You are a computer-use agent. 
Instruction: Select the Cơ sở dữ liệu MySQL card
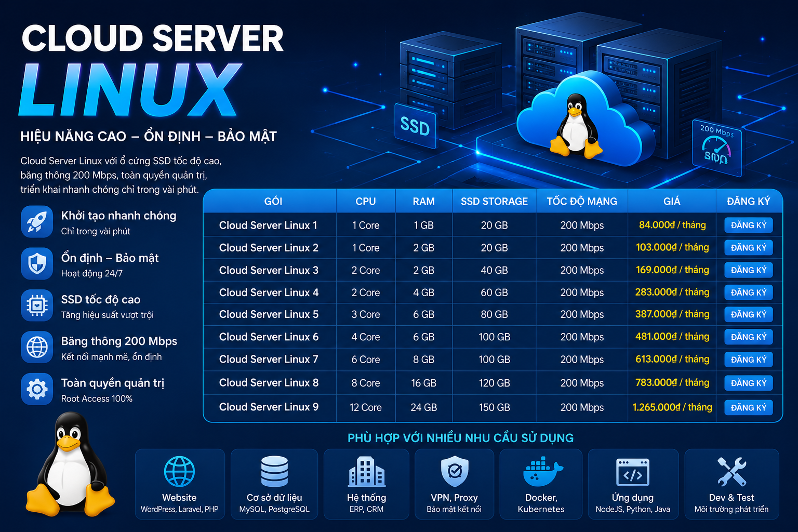click(x=274, y=484)
